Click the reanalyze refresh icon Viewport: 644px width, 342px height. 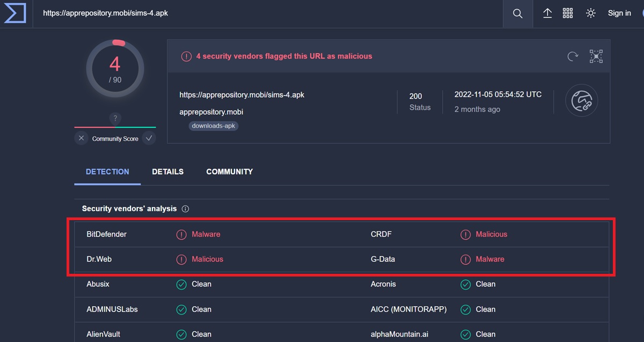tap(573, 56)
